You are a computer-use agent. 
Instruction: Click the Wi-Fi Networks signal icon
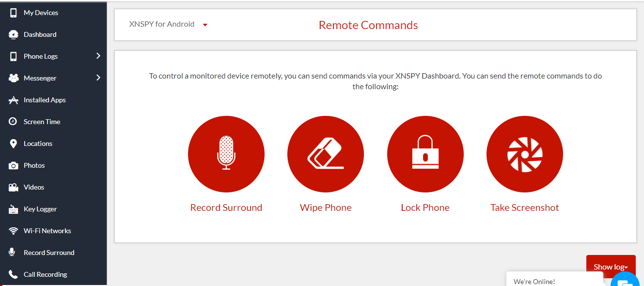[x=14, y=231]
